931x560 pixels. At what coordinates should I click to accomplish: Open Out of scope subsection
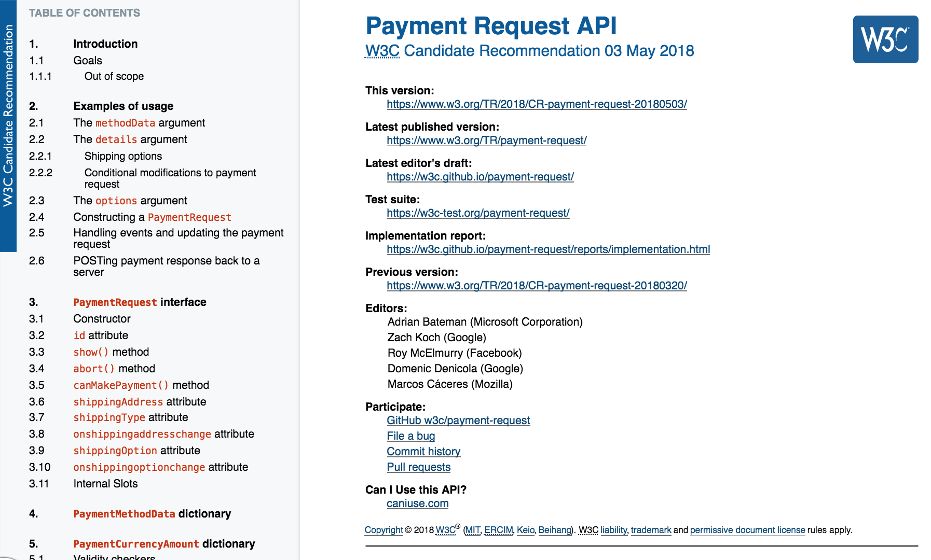click(x=114, y=76)
